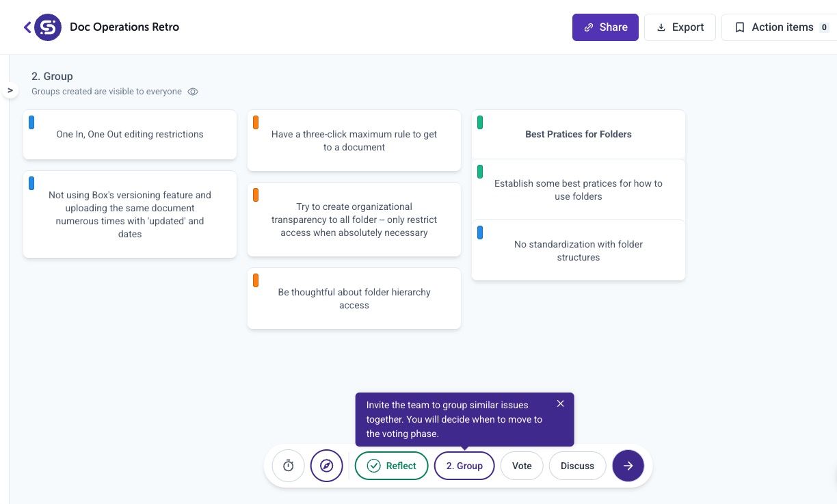Select the three-click maximum rule card
This screenshot has width=837, height=504.
click(x=354, y=141)
